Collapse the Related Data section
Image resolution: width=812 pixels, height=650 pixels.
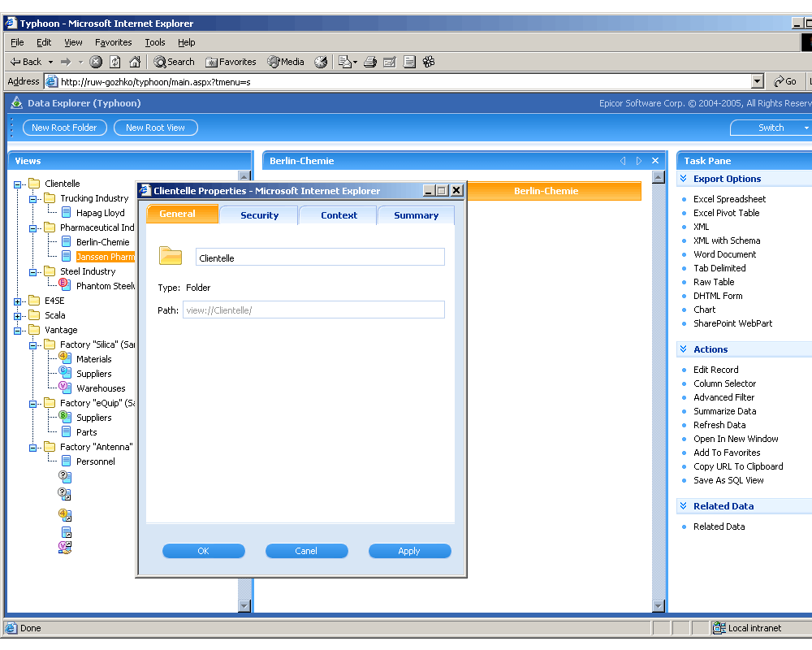pos(684,505)
